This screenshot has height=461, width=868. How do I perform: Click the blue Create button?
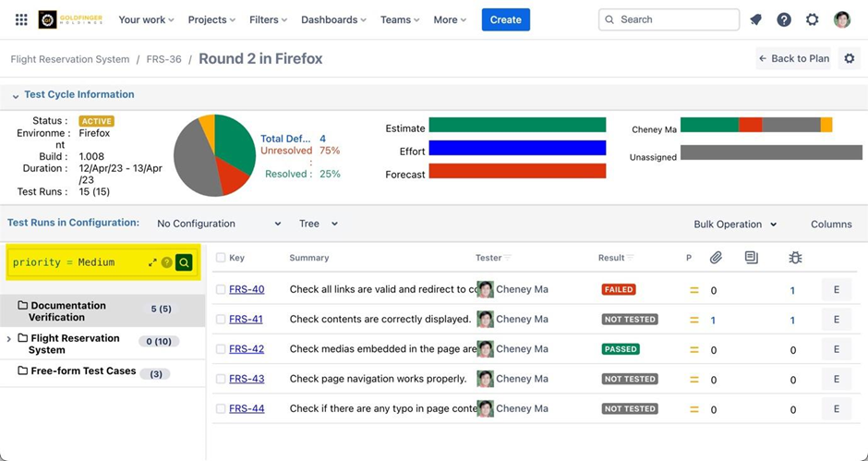pyautogui.click(x=505, y=19)
